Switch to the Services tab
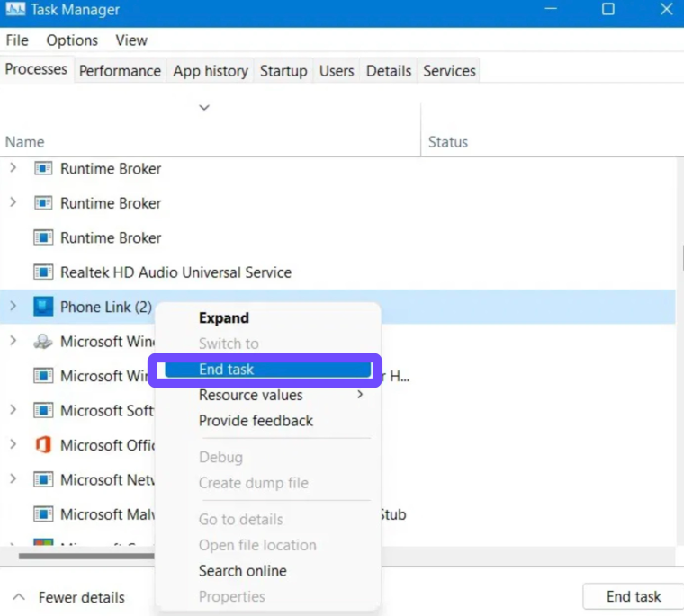 click(x=449, y=71)
